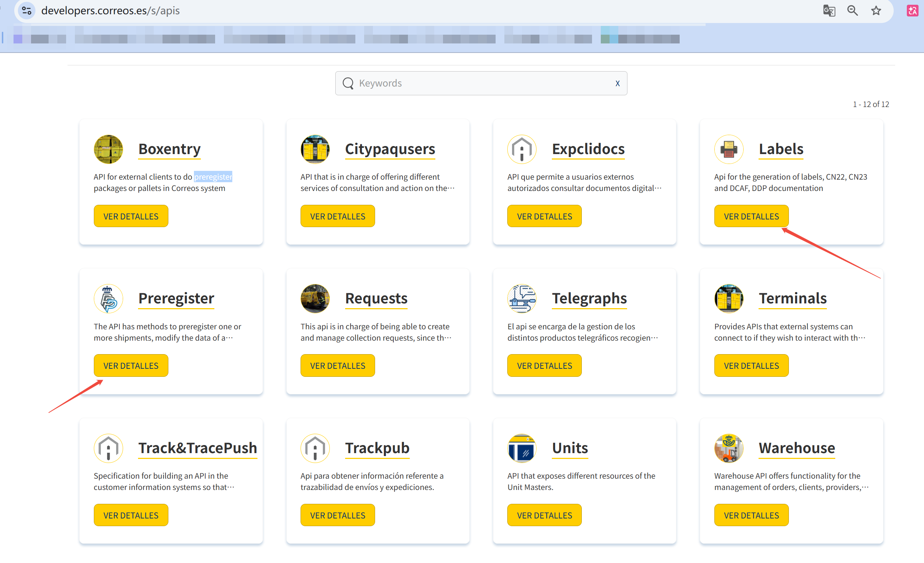Follow the Requests title link

[376, 298]
